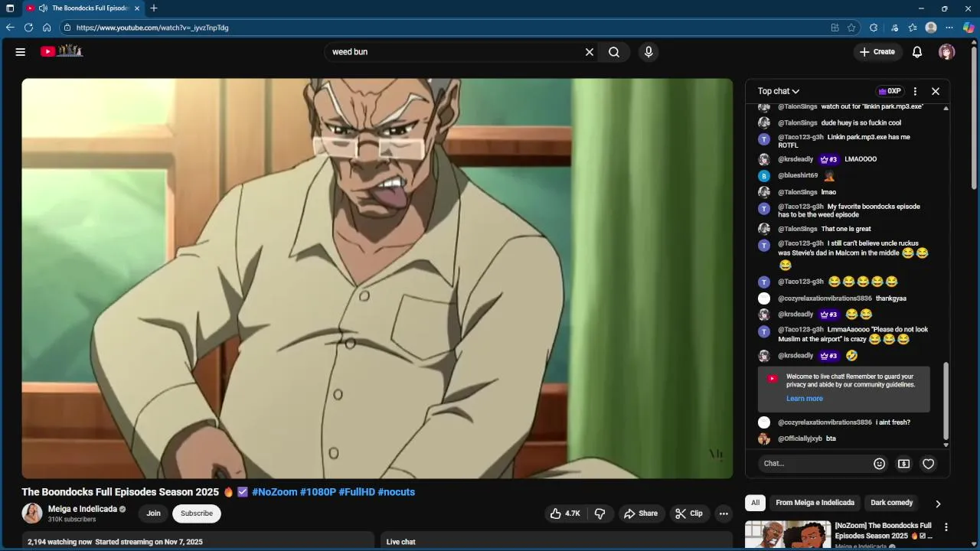
Task: Open the browser profile avatar
Action: point(931,28)
